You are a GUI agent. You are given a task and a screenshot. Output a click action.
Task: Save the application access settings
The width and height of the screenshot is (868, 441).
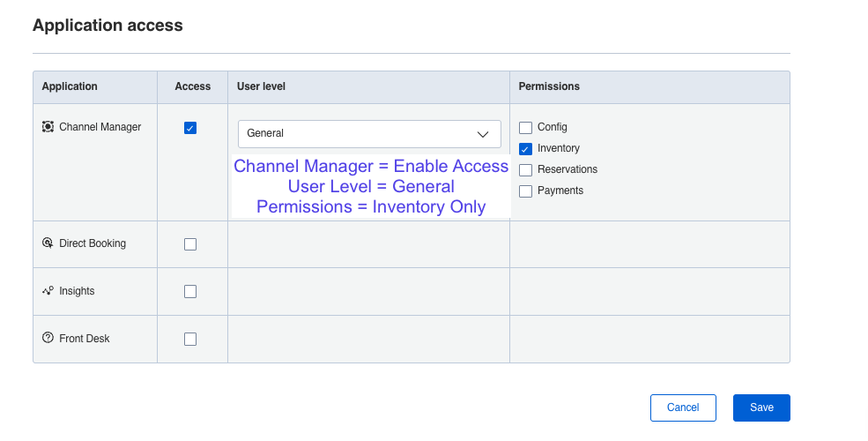761,407
